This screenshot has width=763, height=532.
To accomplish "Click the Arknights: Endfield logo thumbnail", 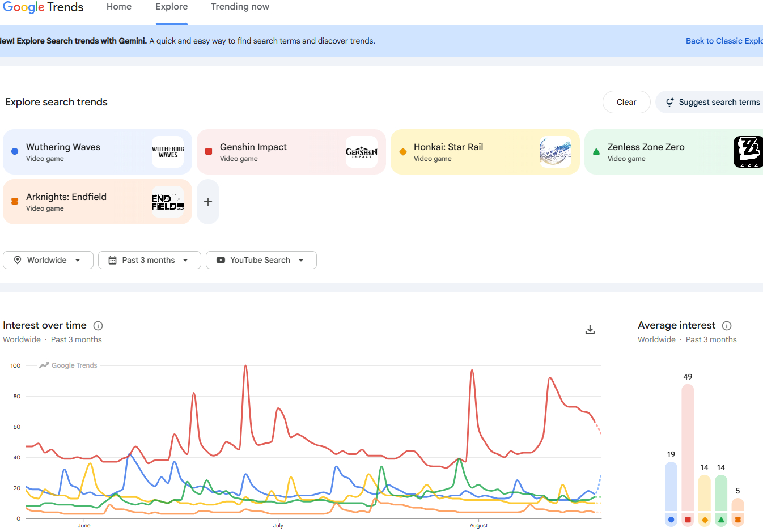I will pyautogui.click(x=168, y=202).
